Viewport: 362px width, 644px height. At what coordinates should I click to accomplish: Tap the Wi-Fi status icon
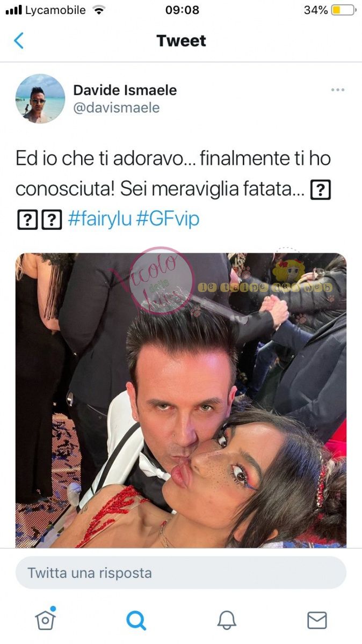98,10
